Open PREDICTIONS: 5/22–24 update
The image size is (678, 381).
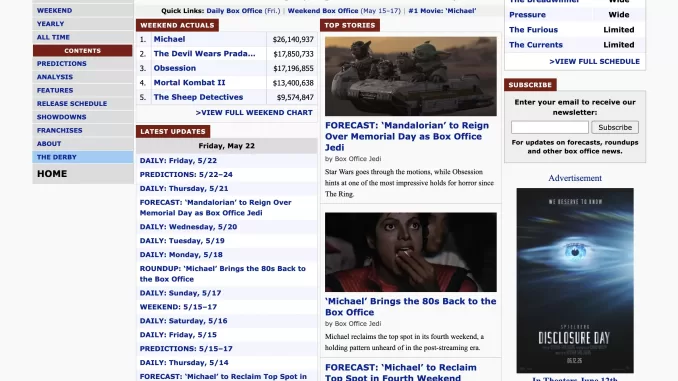(186, 174)
